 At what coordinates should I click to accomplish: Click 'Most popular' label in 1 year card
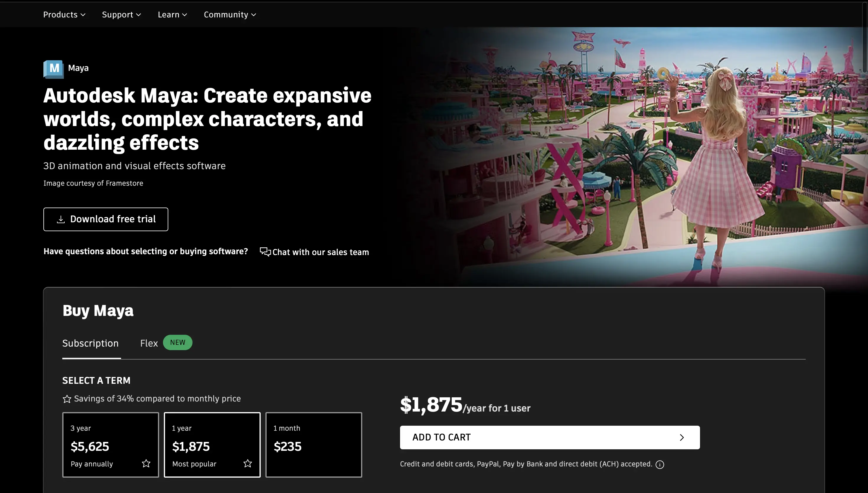coord(194,464)
